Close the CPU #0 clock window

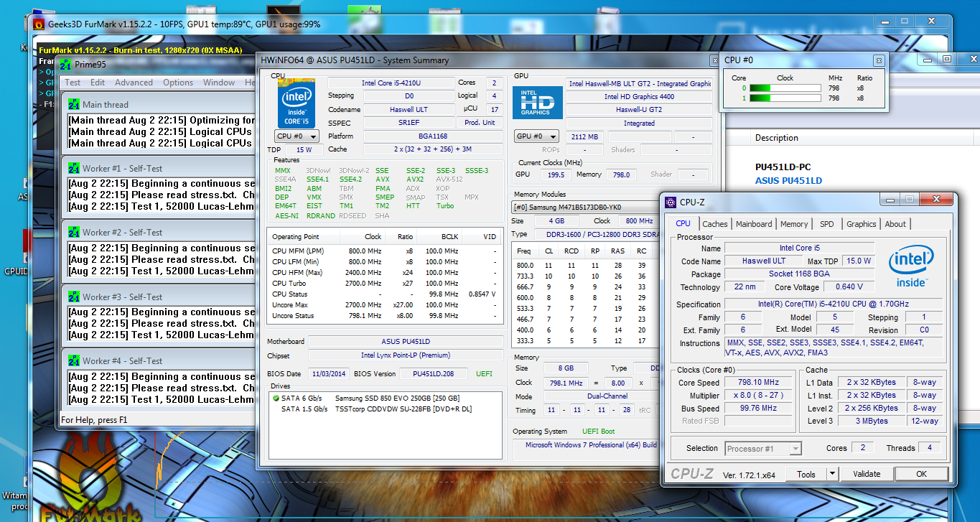pos(878,60)
